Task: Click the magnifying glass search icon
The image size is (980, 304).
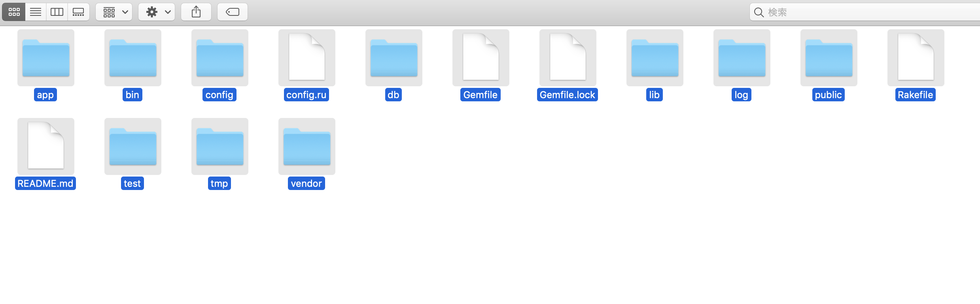Action: coord(759,12)
